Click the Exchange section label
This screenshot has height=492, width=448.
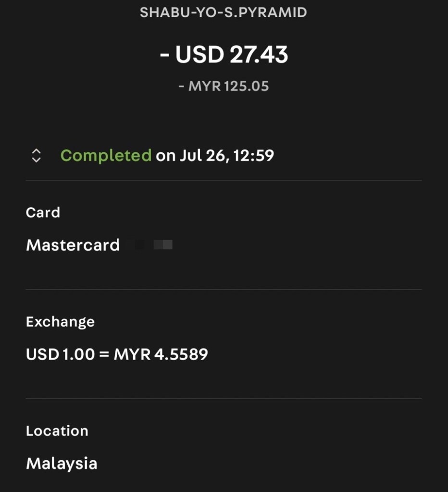(x=60, y=322)
